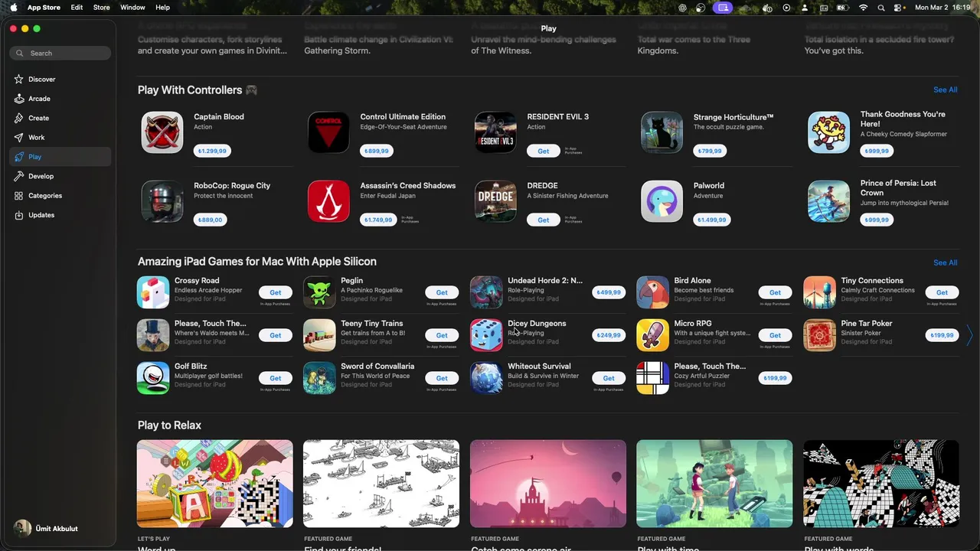Viewport: 980px width, 551px height.
Task: Open Dicey Dungeons dice icon
Action: pyautogui.click(x=486, y=335)
